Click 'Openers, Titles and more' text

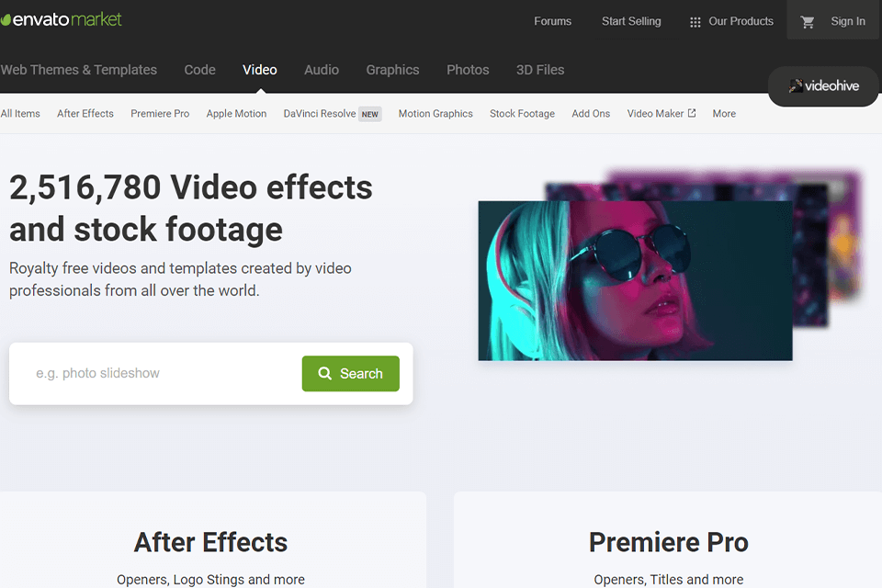coord(668,580)
